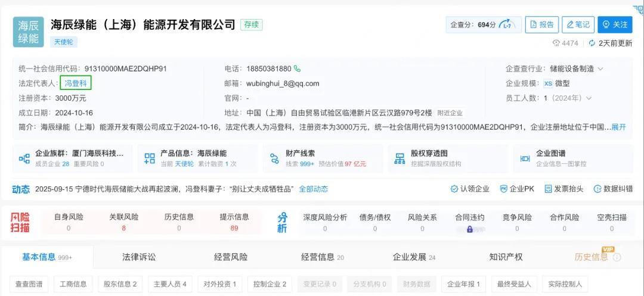The width and height of the screenshot is (644, 296).
Task: Open 空壳扫描 analysis item
Action: (612, 222)
